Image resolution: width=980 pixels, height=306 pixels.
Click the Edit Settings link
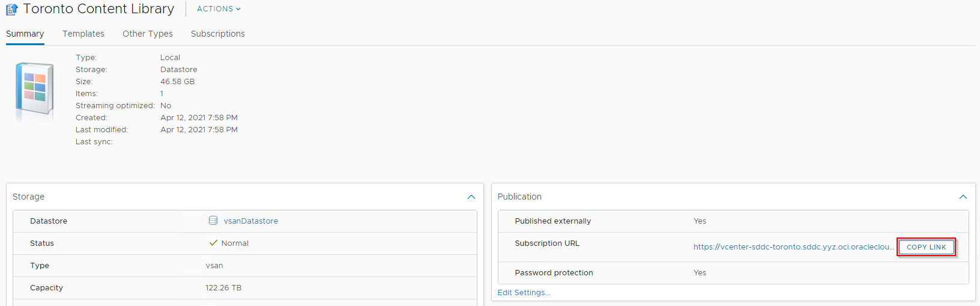[524, 293]
